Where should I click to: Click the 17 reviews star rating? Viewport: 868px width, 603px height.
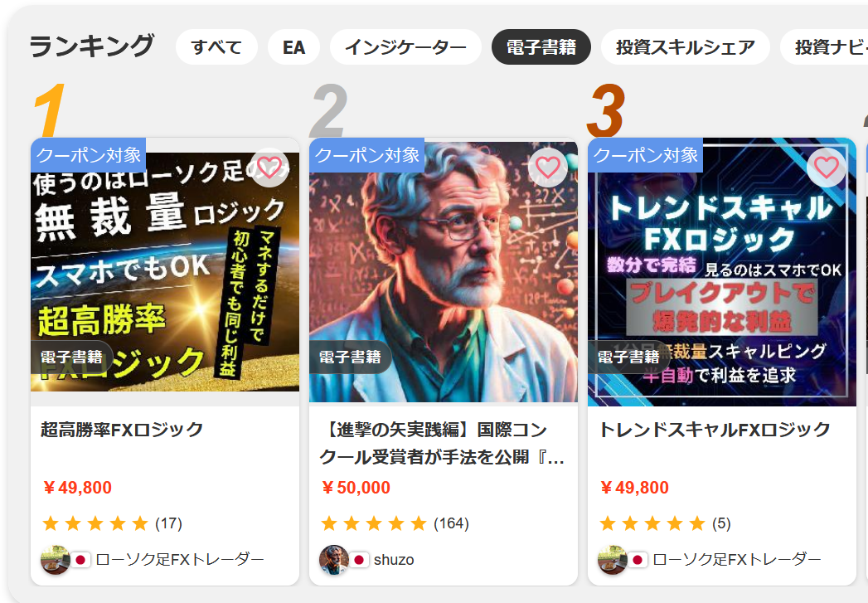112,523
